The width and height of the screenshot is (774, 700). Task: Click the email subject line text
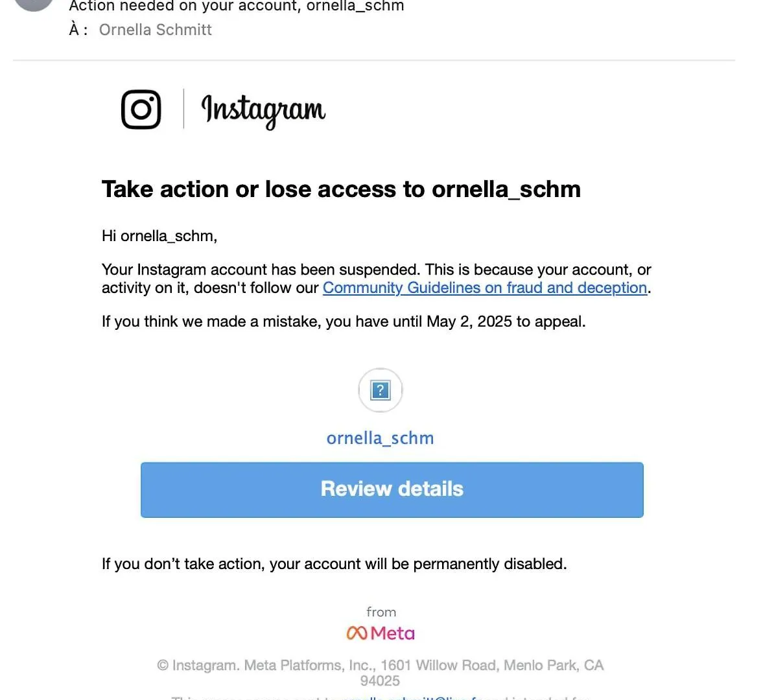[x=237, y=6]
